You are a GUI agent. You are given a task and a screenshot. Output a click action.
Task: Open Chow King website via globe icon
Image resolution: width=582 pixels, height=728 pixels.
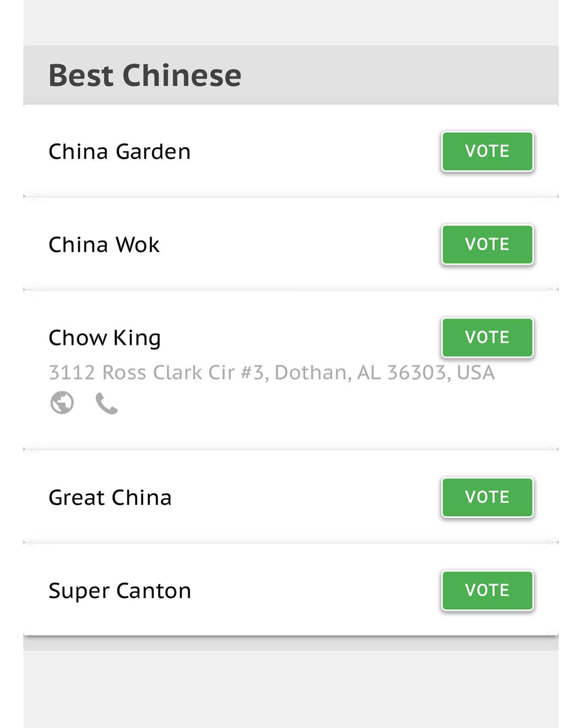[x=62, y=403]
